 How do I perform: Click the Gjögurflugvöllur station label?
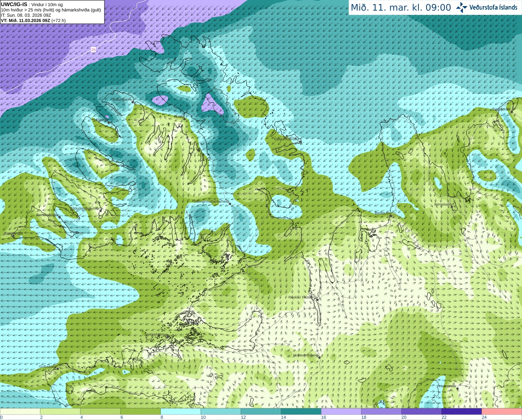click(x=287, y=139)
